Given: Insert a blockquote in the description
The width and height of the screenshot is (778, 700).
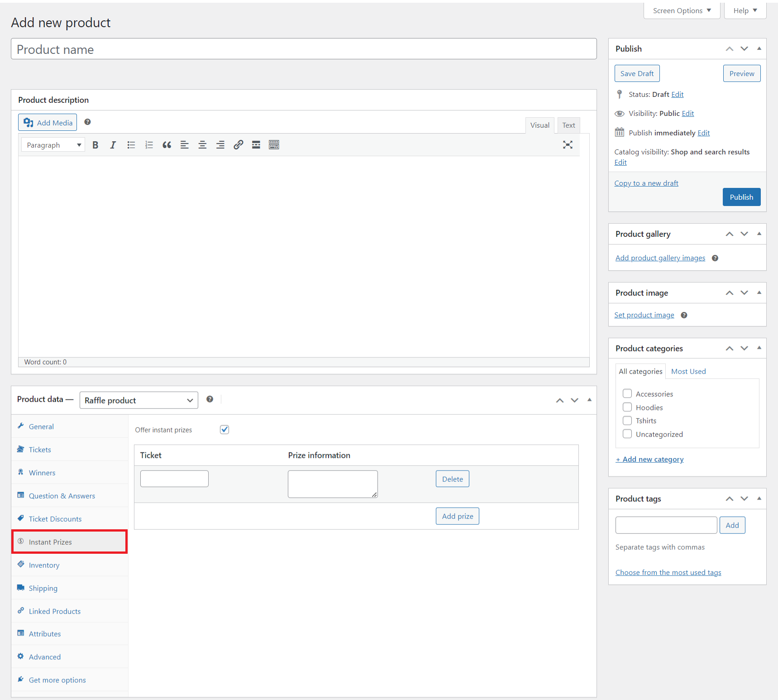Looking at the screenshot, I should [167, 145].
